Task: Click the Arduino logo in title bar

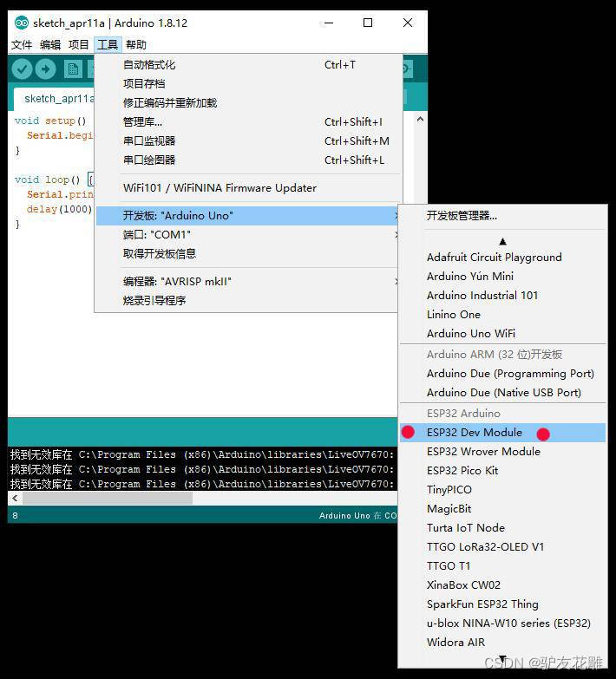Action: pos(21,23)
